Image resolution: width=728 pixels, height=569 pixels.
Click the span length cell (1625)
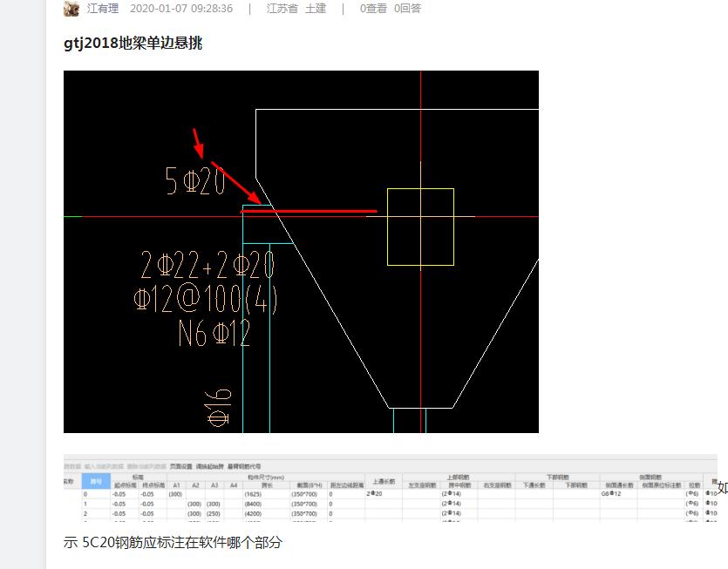pos(253,494)
